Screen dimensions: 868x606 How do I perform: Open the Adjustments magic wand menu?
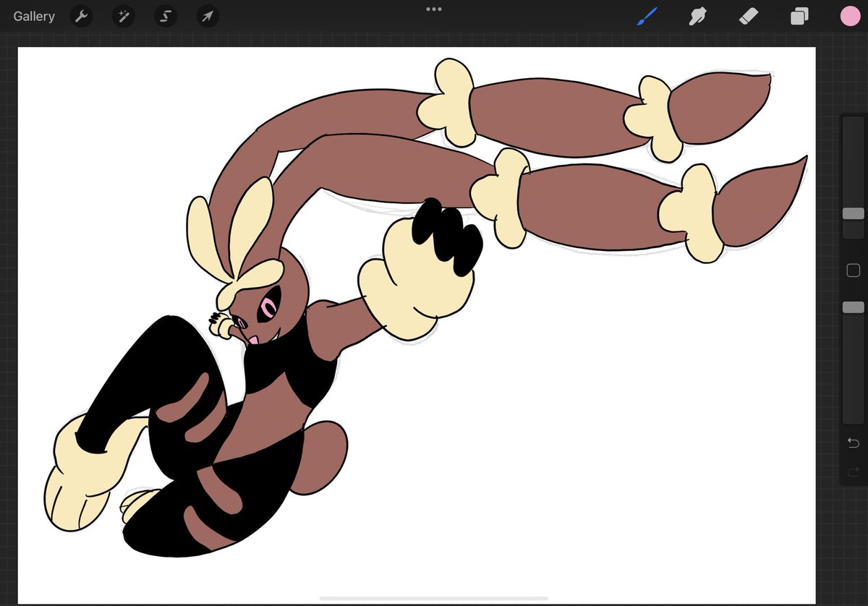coord(123,16)
